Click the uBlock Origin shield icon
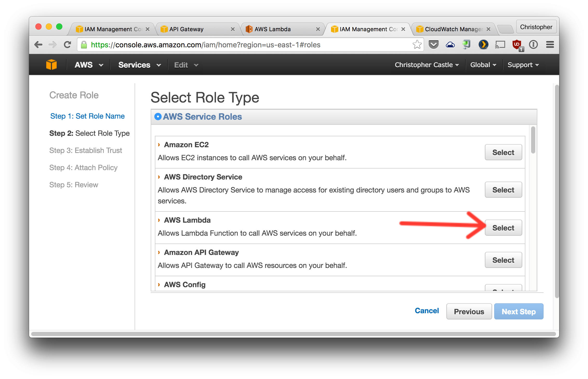This screenshot has height=379, width=588. (517, 45)
